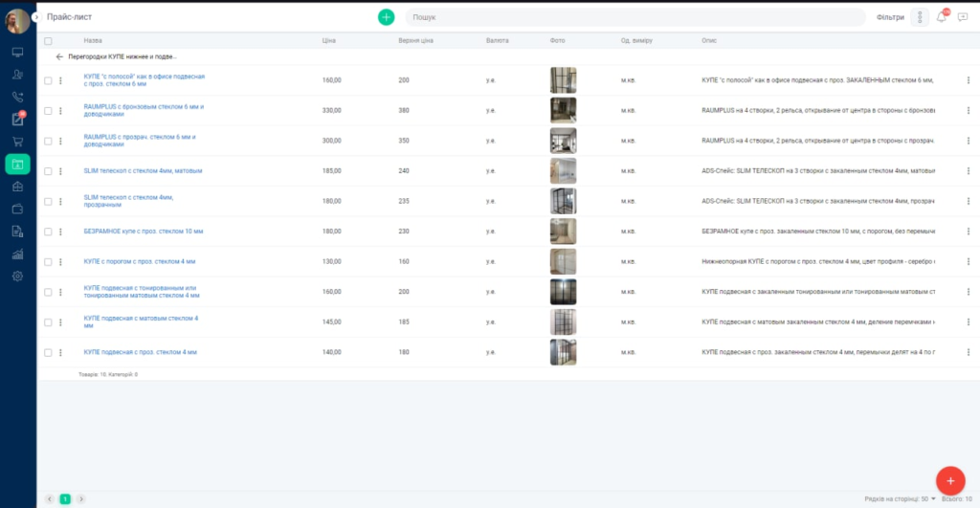Check the select-all checkbox in table header

click(48, 41)
